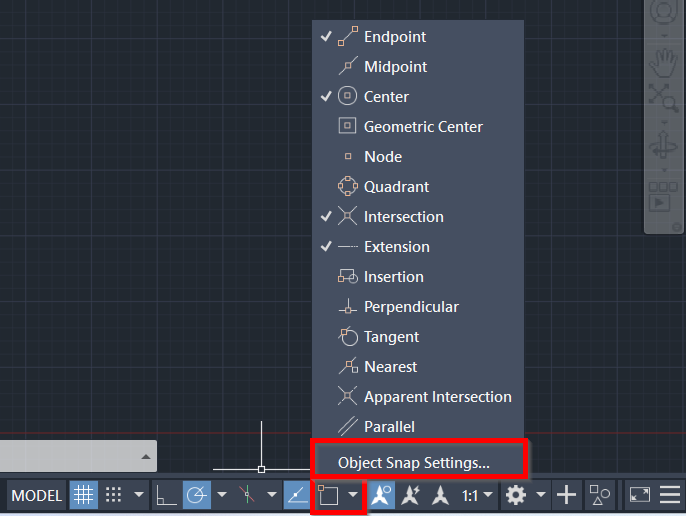Toggle Polar Tracking in status bar
The height and width of the screenshot is (516, 686).
coord(196,495)
